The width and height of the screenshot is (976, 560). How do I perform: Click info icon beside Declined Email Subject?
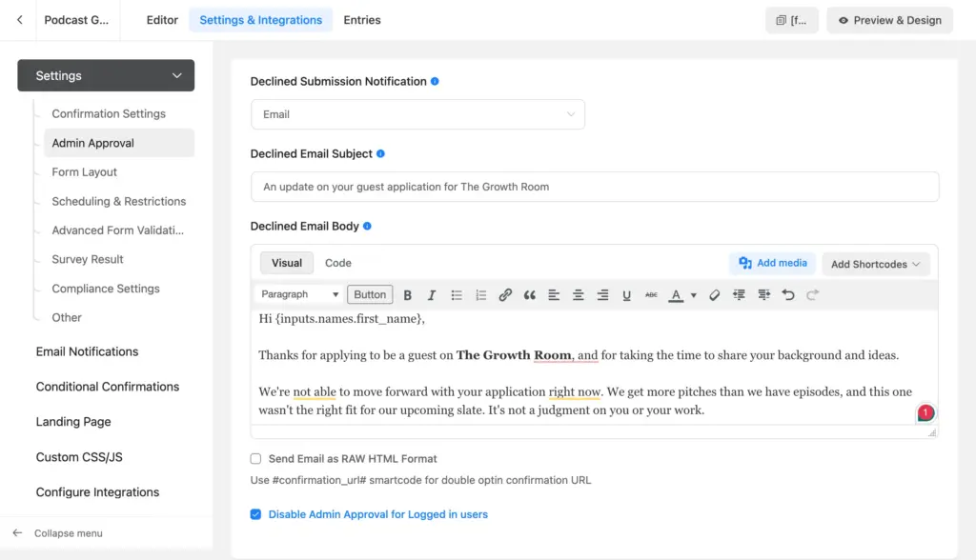point(380,153)
